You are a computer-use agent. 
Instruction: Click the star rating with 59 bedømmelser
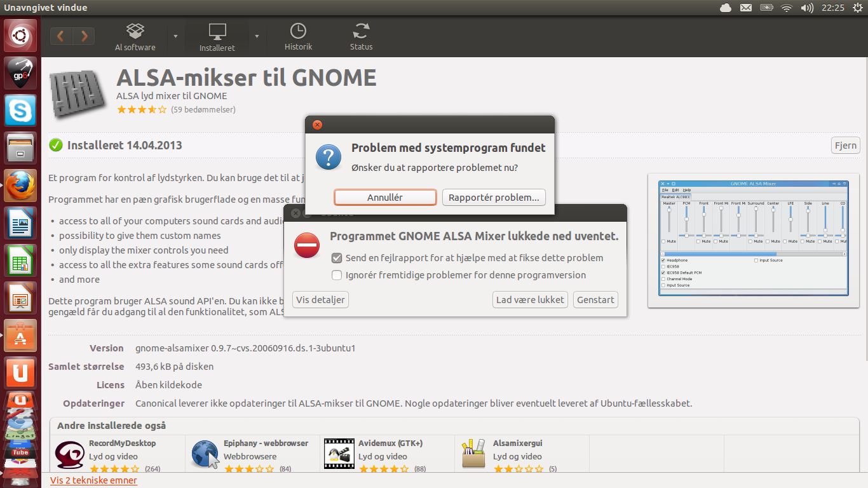click(142, 109)
